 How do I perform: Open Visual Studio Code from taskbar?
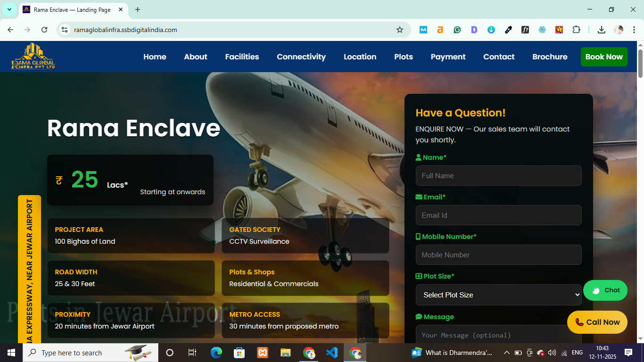[x=332, y=353]
